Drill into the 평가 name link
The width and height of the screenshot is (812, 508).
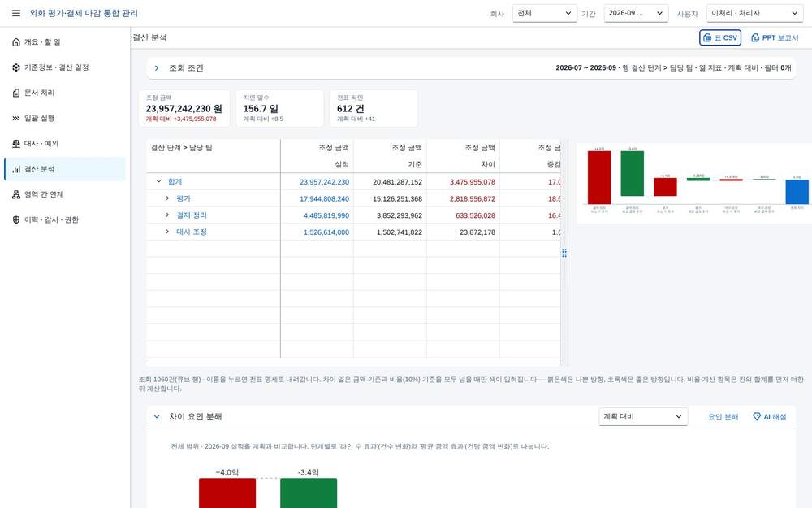coord(184,198)
